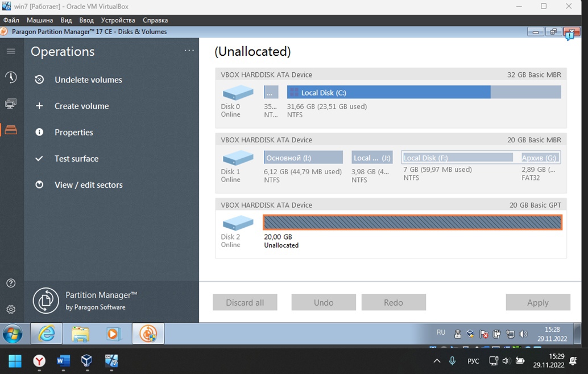Select the Local Disk (C:) partition bar

click(x=424, y=92)
